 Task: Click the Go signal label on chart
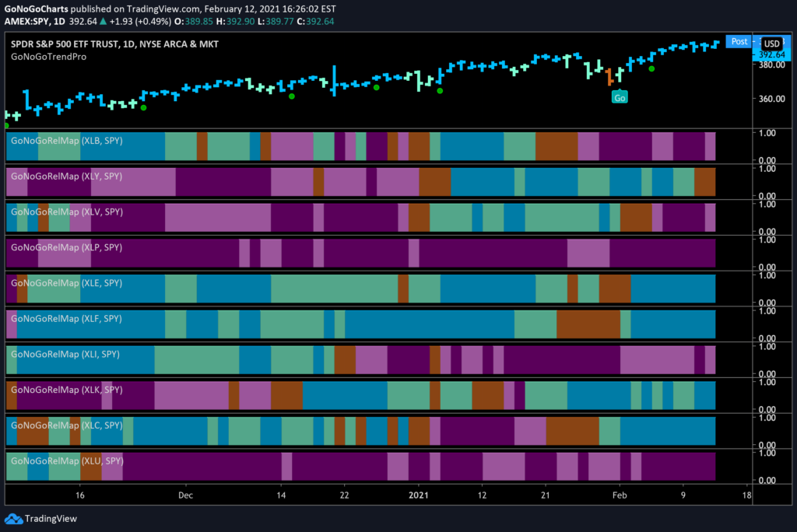(620, 97)
